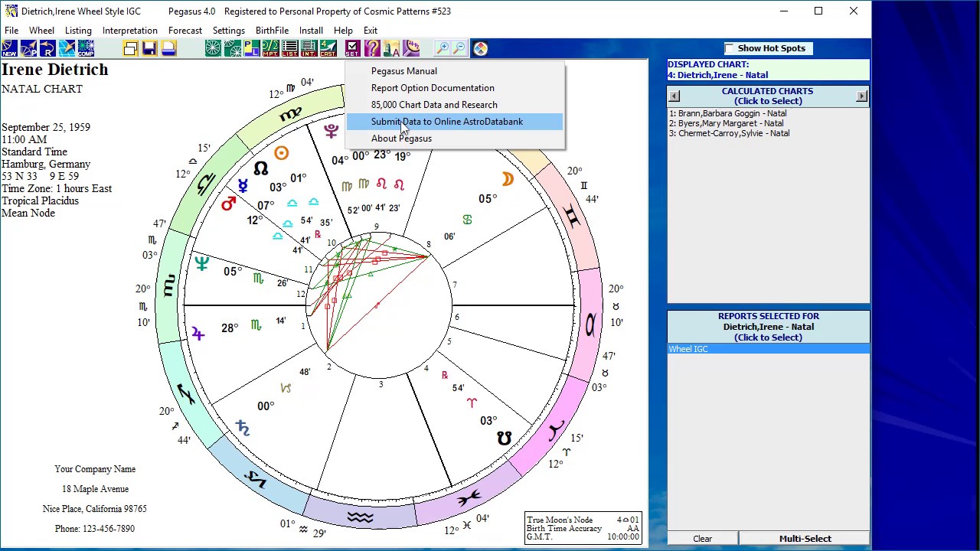Click the purple clock toolbar icon

[x=410, y=49]
